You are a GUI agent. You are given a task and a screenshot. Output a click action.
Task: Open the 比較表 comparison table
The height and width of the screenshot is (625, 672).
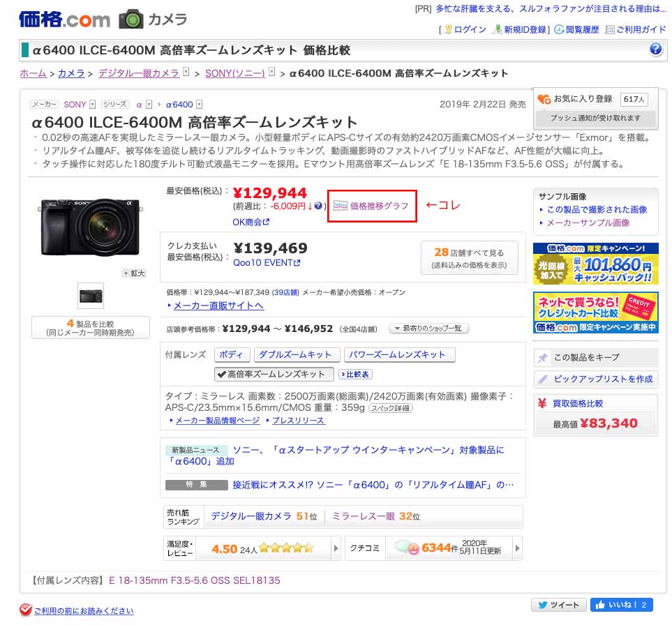tap(355, 374)
